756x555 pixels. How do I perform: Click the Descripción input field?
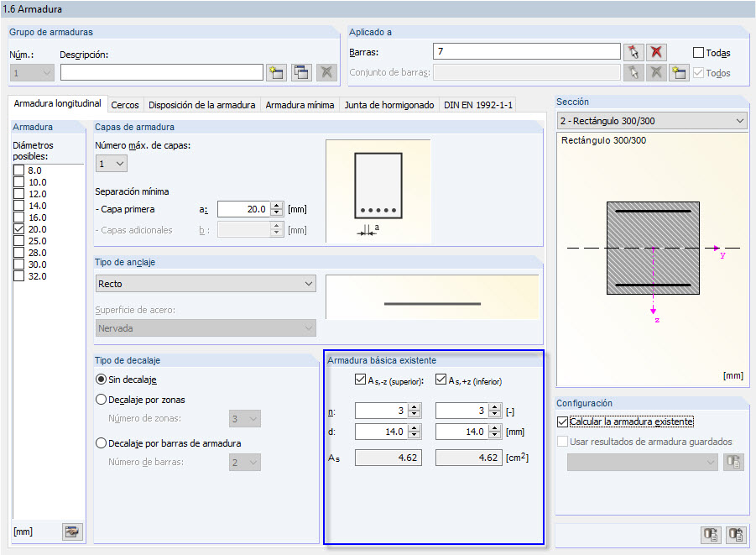tap(161, 73)
